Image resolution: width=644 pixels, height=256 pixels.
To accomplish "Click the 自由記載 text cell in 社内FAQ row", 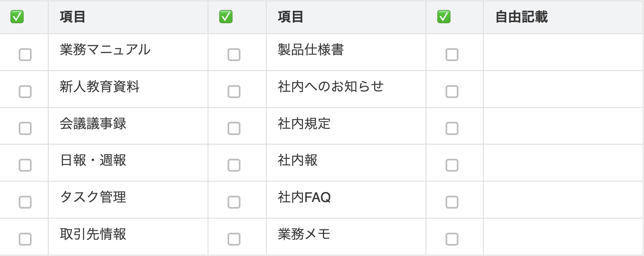I will (563, 200).
